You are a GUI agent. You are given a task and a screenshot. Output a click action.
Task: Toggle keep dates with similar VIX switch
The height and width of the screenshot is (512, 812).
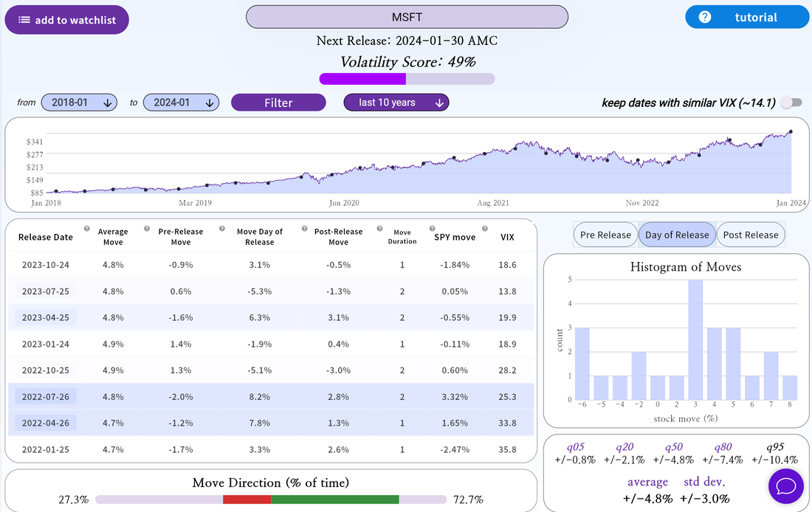(x=792, y=103)
